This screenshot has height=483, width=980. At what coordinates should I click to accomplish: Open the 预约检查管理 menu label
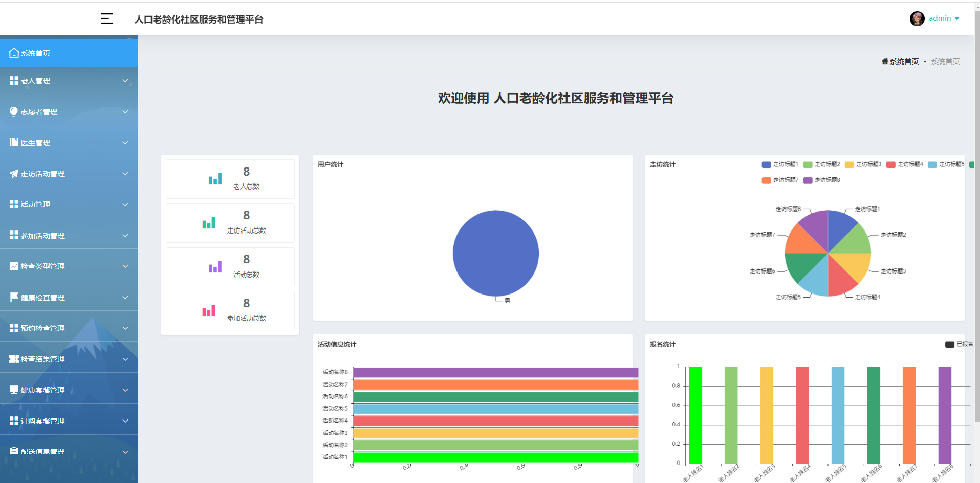click(x=42, y=328)
